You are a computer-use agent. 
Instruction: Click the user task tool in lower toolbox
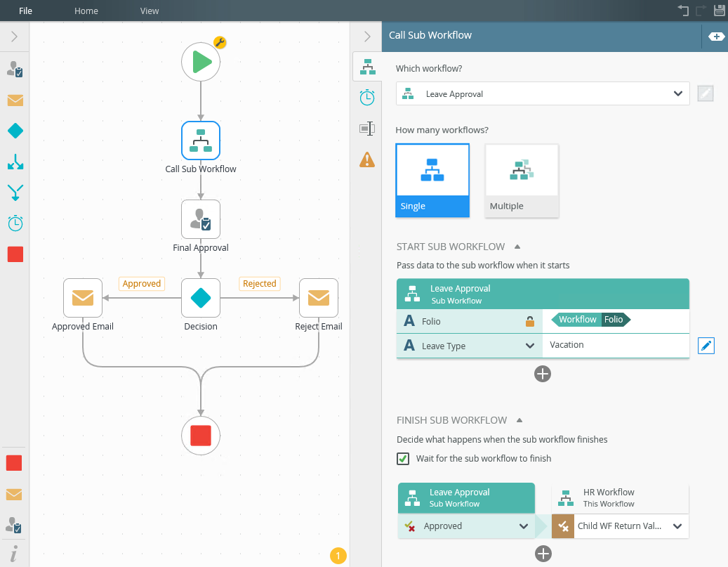(x=13, y=525)
